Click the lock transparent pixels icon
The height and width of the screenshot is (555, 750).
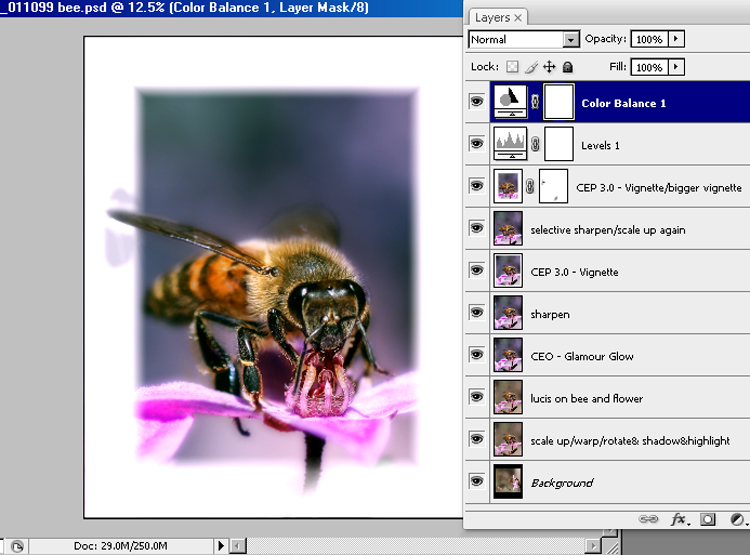coord(512,67)
